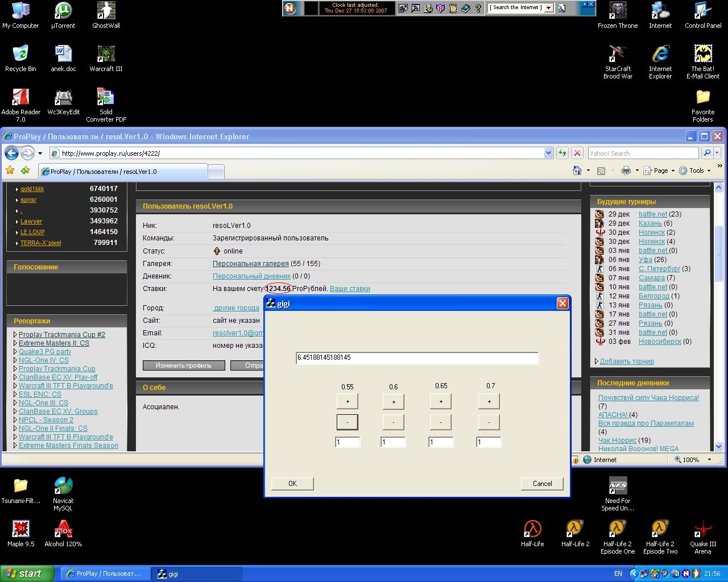Screen dimensions: 728x582
Task: Click the red Stop loading icon
Action: [577, 153]
